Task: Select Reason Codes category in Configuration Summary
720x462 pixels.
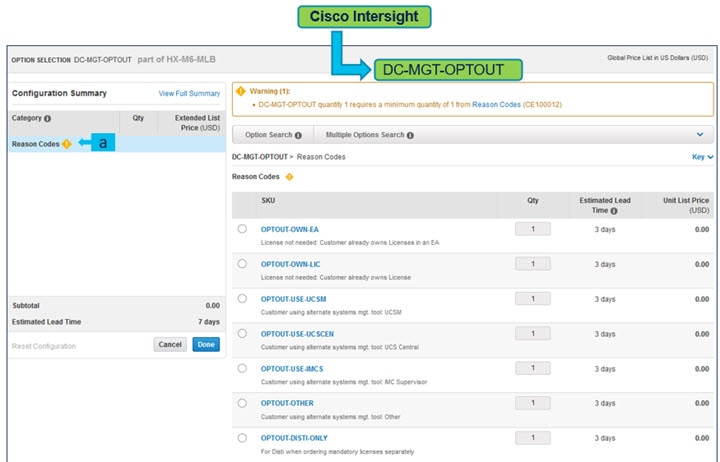Action: click(117, 144)
